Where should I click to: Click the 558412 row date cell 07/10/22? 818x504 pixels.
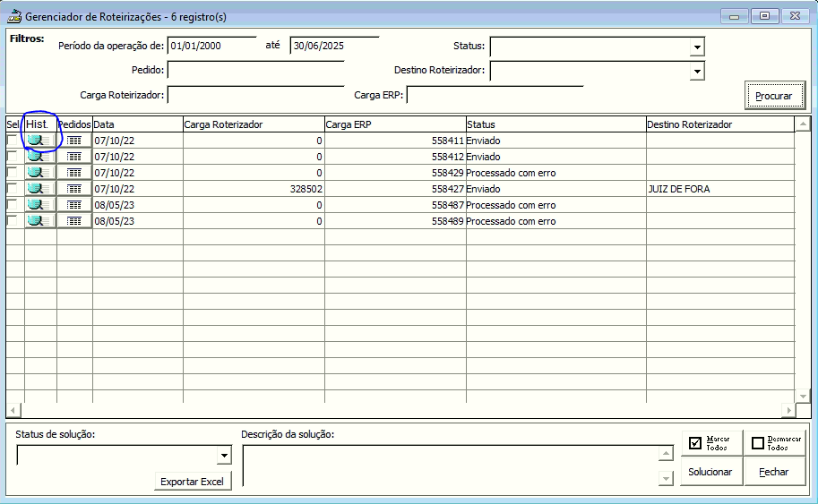138,157
